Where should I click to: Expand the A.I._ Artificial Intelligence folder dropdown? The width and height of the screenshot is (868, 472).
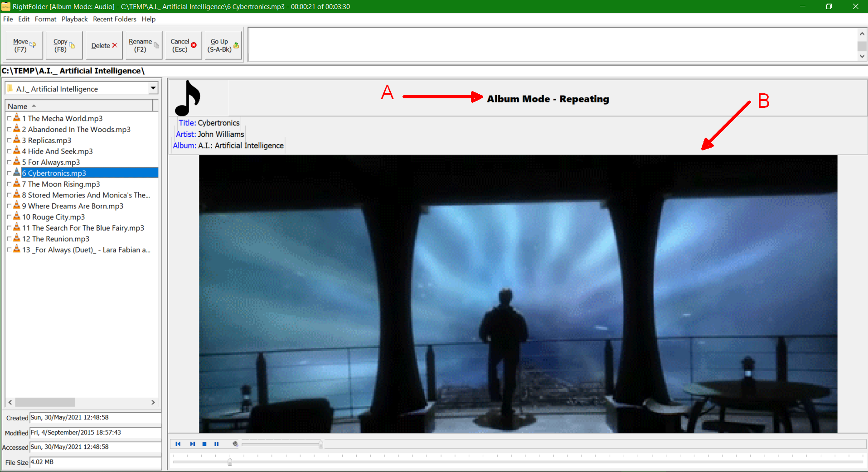pos(153,88)
